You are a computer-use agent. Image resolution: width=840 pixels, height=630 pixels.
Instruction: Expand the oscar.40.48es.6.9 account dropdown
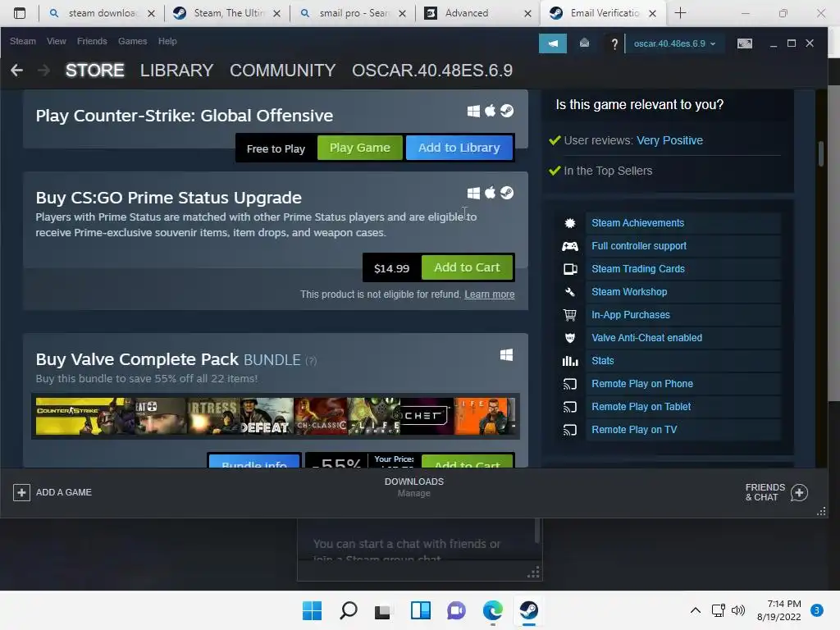674,43
